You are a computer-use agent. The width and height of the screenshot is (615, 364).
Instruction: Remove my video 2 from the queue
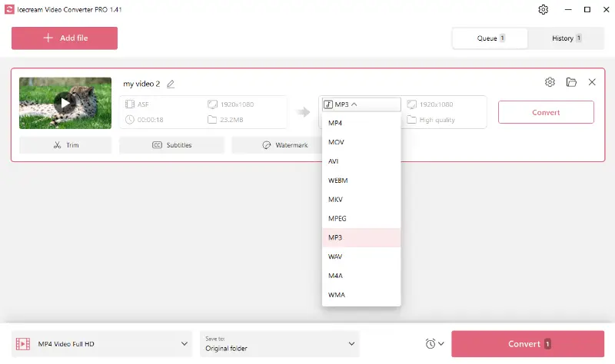[x=592, y=82]
